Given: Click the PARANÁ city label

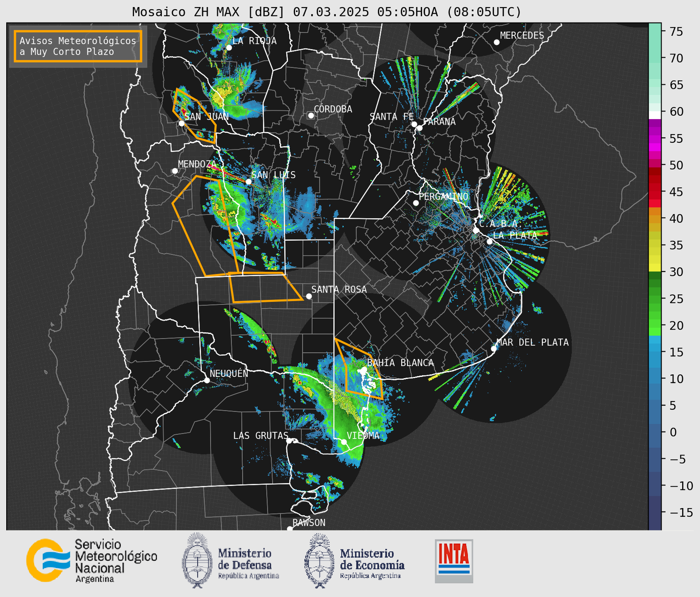Looking at the screenshot, I should [x=439, y=122].
